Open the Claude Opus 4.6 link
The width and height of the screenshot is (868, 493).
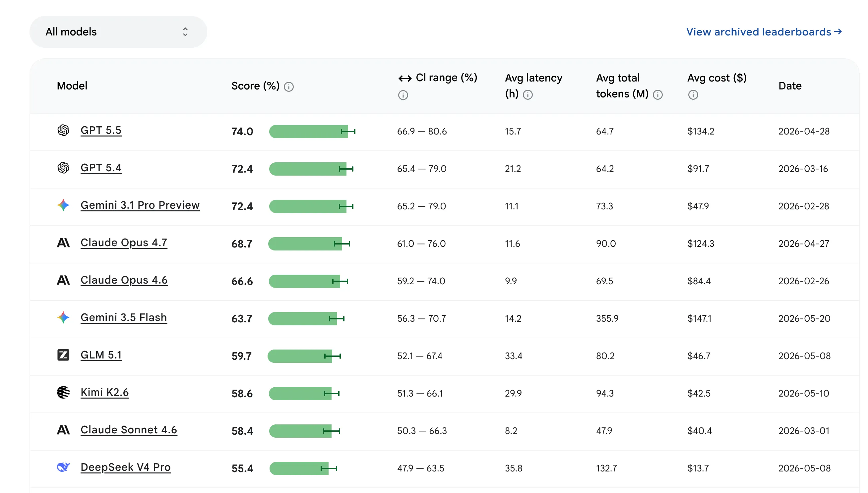(124, 281)
